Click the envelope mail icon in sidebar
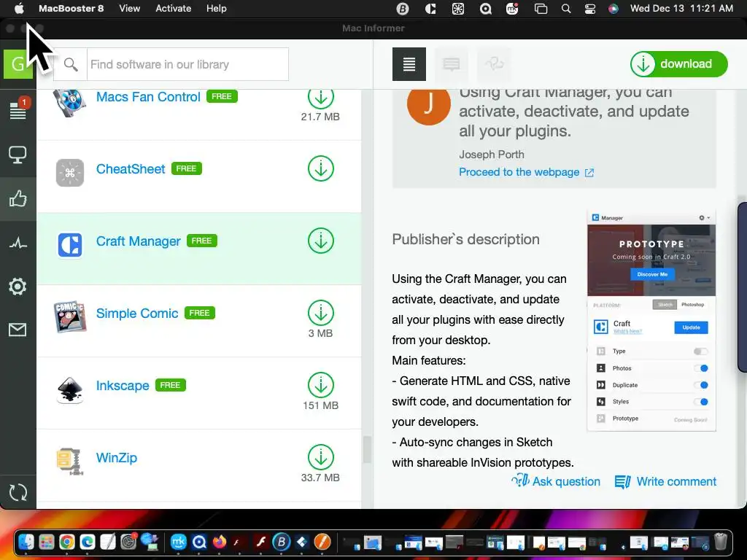Image resolution: width=747 pixels, height=560 pixels. pyautogui.click(x=18, y=330)
